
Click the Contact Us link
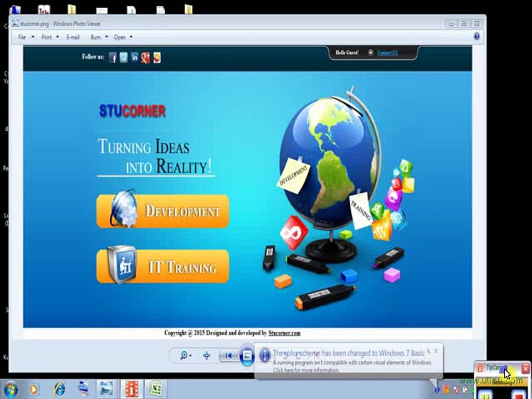point(387,53)
